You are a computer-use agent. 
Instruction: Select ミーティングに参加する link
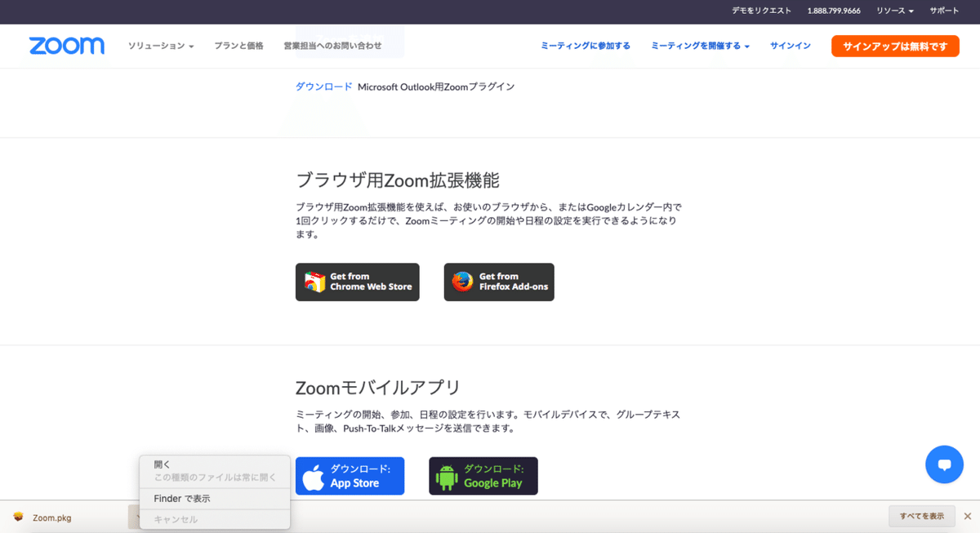pyautogui.click(x=586, y=47)
